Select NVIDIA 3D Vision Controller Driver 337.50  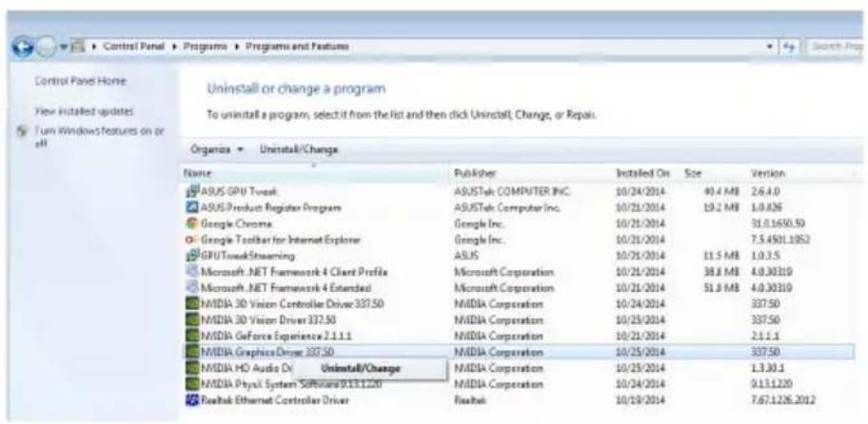pos(292,304)
